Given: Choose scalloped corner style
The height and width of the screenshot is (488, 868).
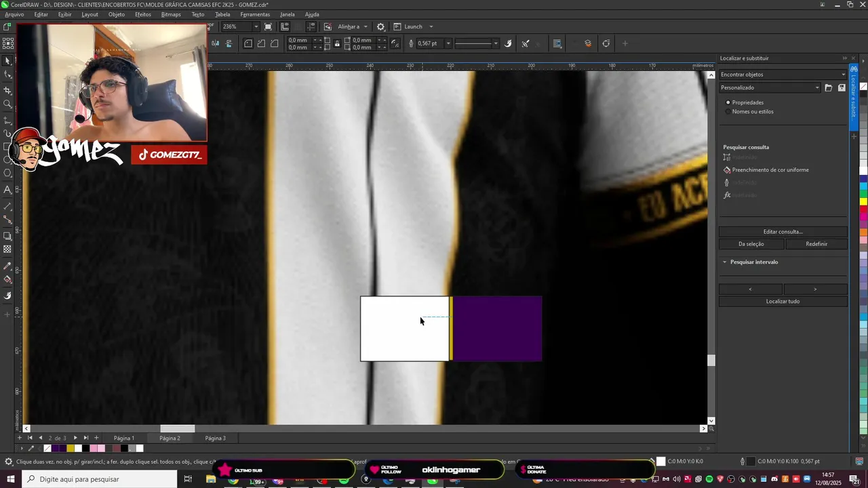Looking at the screenshot, I should (261, 43).
